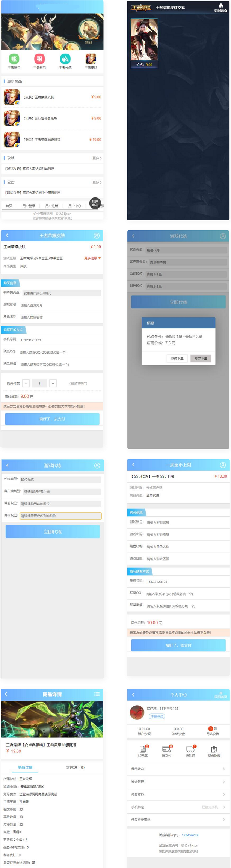Open 【账号】王者荣耀30级账号 product row

[52, 140]
